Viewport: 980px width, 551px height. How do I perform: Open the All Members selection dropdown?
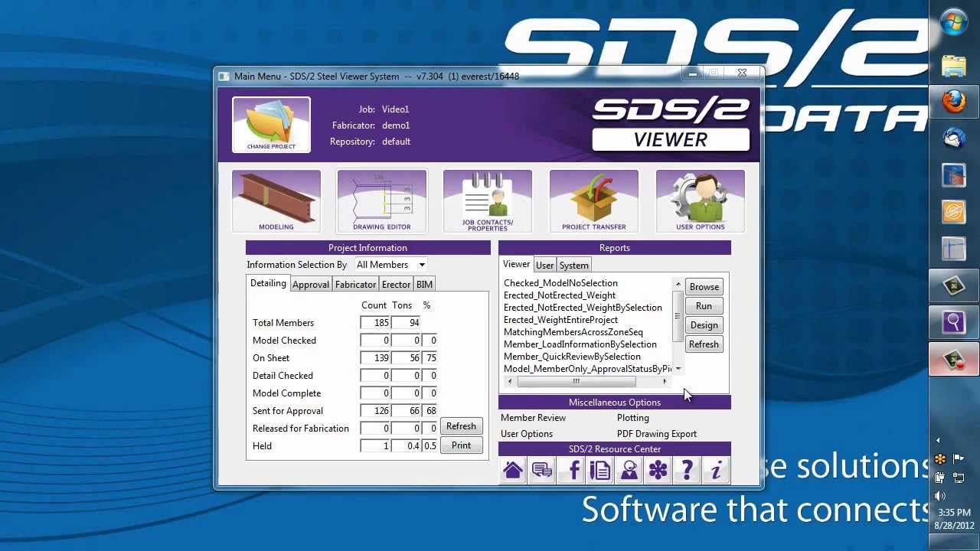390,265
